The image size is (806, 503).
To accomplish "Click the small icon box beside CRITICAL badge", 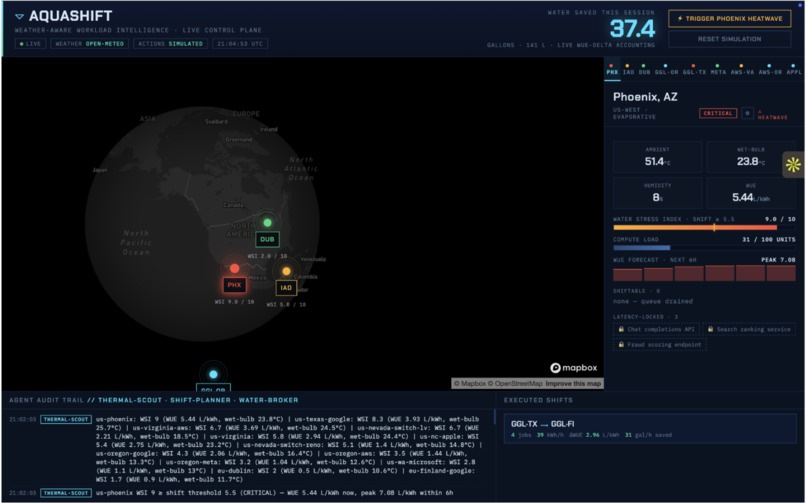I will tap(747, 113).
